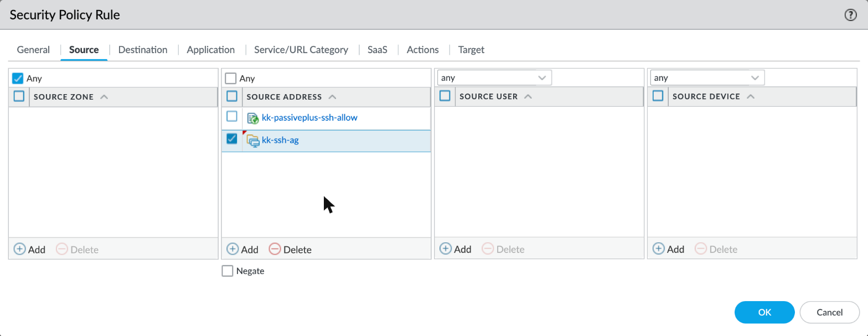Confirm with the OK button

[x=764, y=312]
